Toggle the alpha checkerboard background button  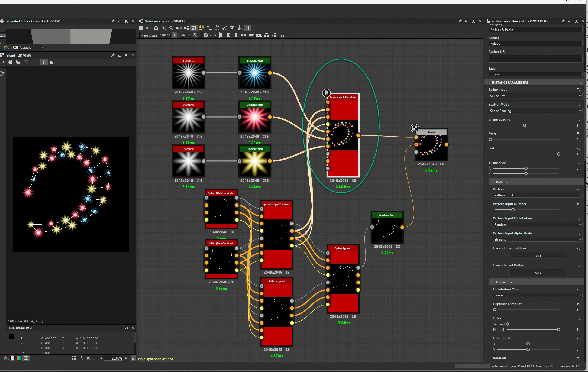click(x=12, y=358)
